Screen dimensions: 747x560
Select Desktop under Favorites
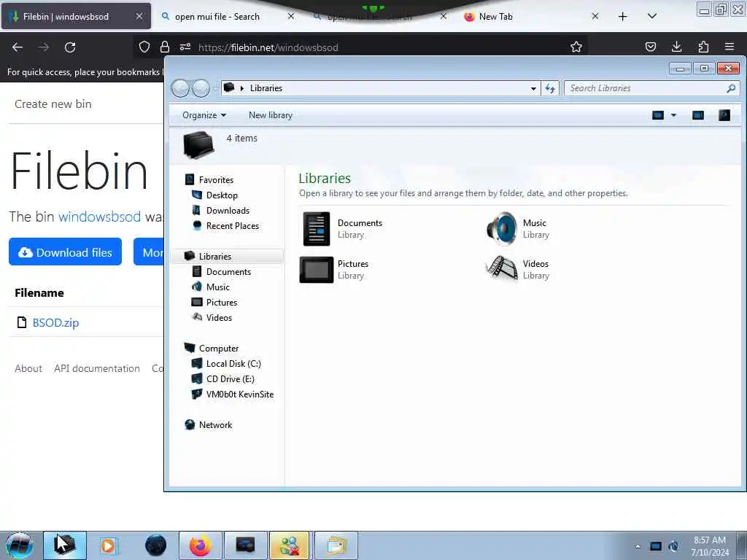222,195
